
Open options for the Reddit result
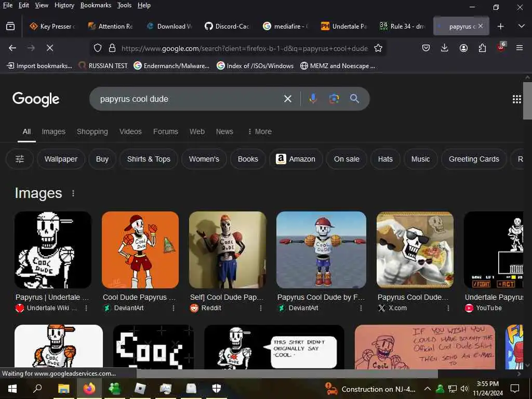click(x=261, y=308)
